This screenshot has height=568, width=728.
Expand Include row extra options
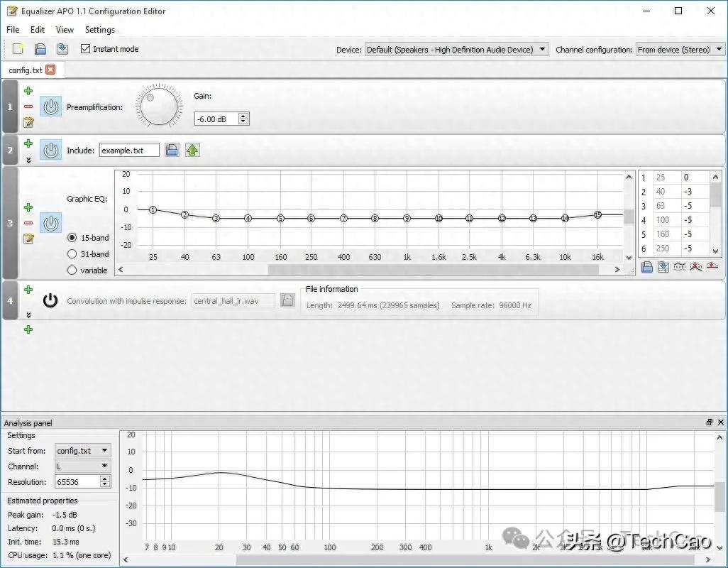[28, 160]
